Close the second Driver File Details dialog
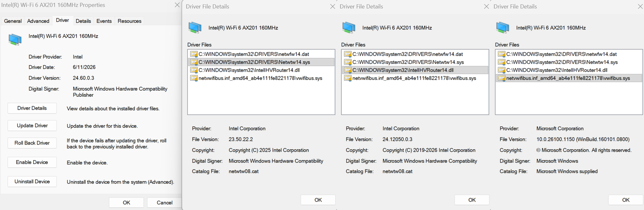Viewport: 644px width, 210px height. coord(486,6)
